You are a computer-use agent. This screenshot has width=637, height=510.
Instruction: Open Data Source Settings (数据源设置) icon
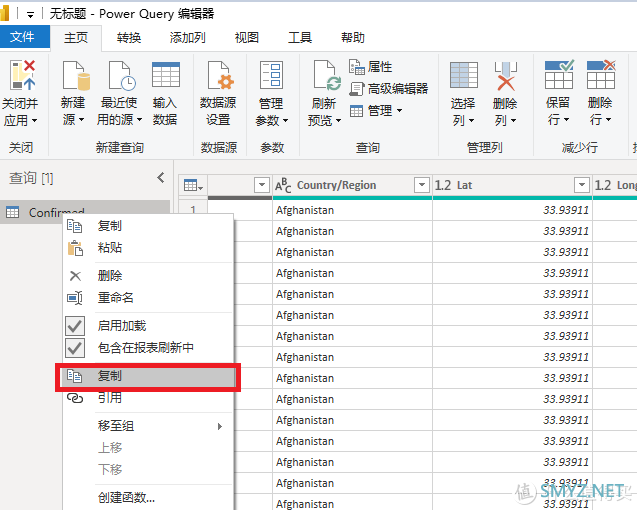click(x=220, y=75)
